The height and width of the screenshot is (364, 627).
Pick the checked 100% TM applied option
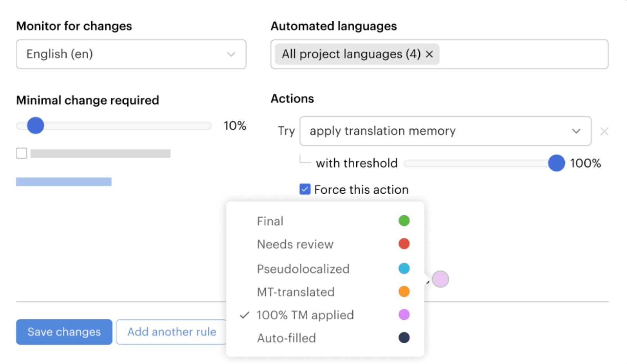click(305, 315)
